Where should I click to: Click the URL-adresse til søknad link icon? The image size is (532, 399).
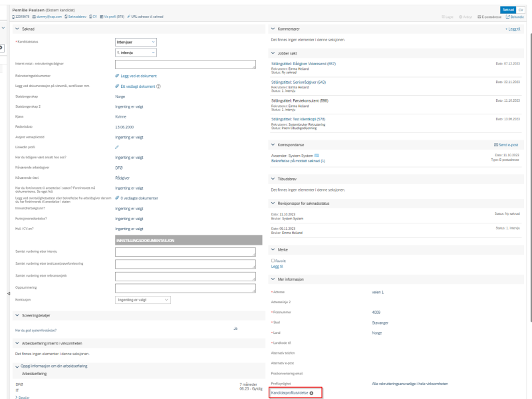pos(128,17)
